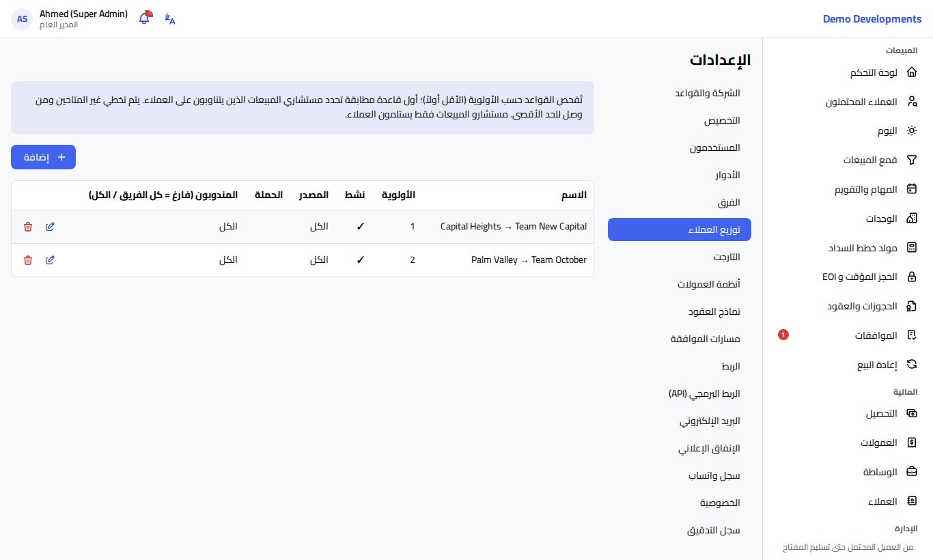
Task: Select the التخصيص settings tab
Action: pyautogui.click(x=680, y=120)
